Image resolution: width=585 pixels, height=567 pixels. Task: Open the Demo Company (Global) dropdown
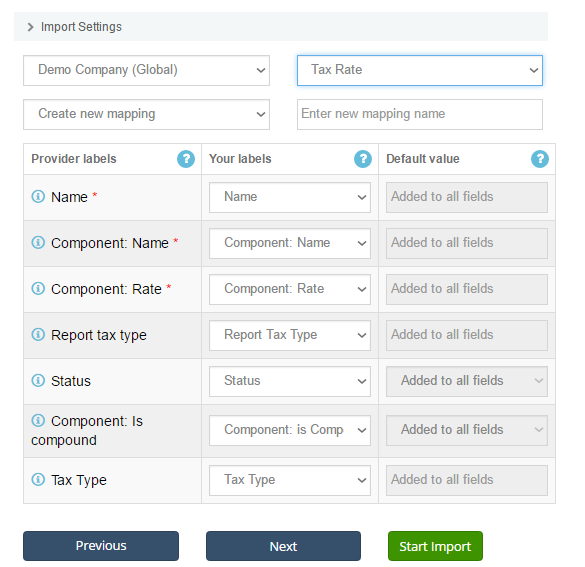[x=146, y=71]
